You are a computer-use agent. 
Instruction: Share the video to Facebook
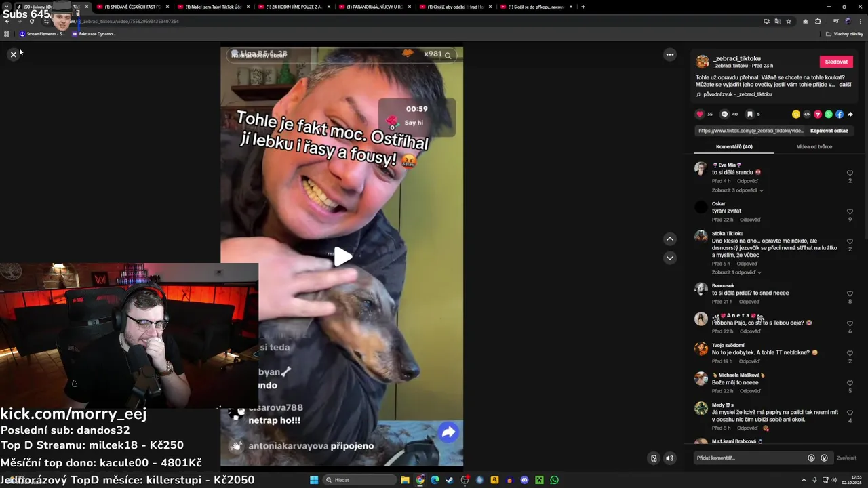coord(840,114)
